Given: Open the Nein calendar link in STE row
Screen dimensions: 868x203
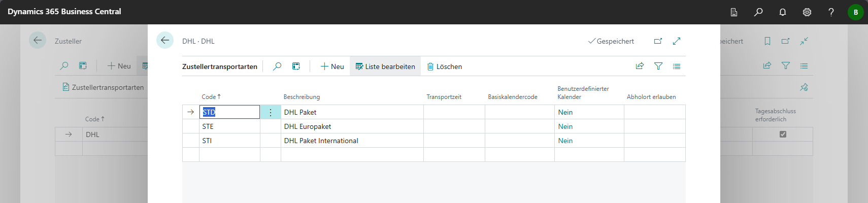Looking at the screenshot, I should coord(565,126).
